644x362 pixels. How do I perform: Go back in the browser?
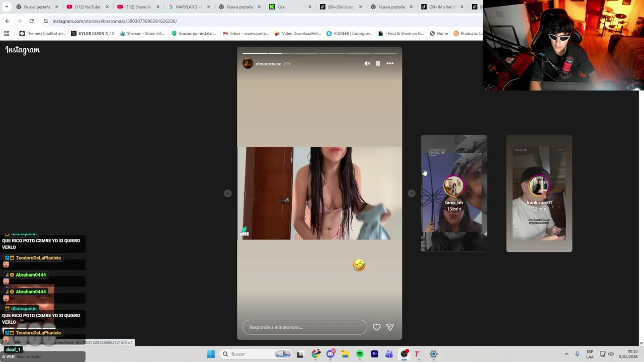pyautogui.click(x=7, y=21)
